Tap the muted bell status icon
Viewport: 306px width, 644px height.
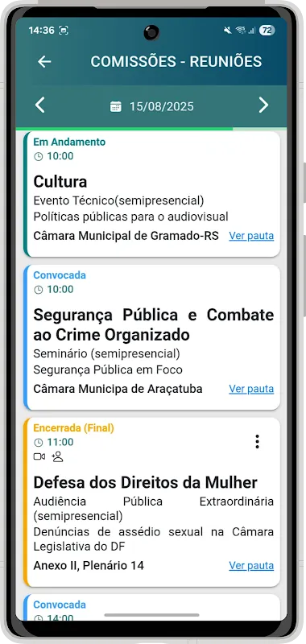click(228, 30)
